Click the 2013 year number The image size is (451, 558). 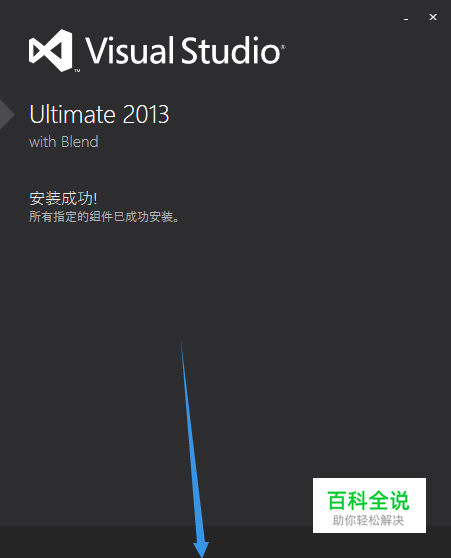[x=146, y=115]
